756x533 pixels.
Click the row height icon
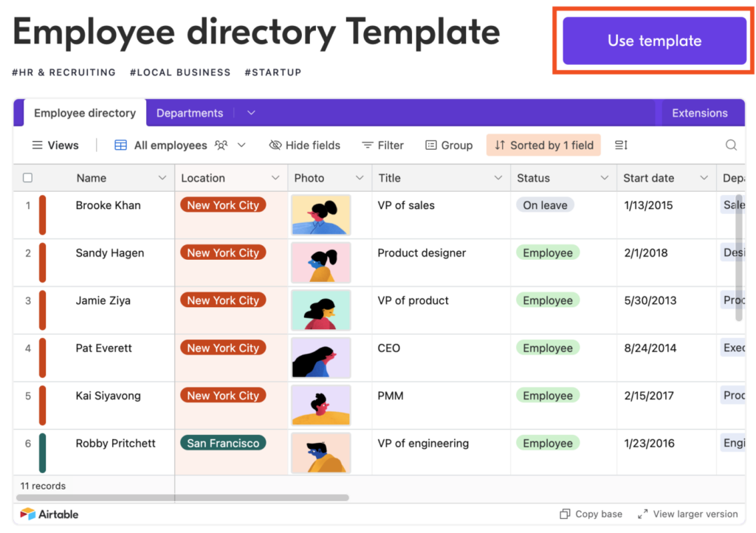coord(621,145)
